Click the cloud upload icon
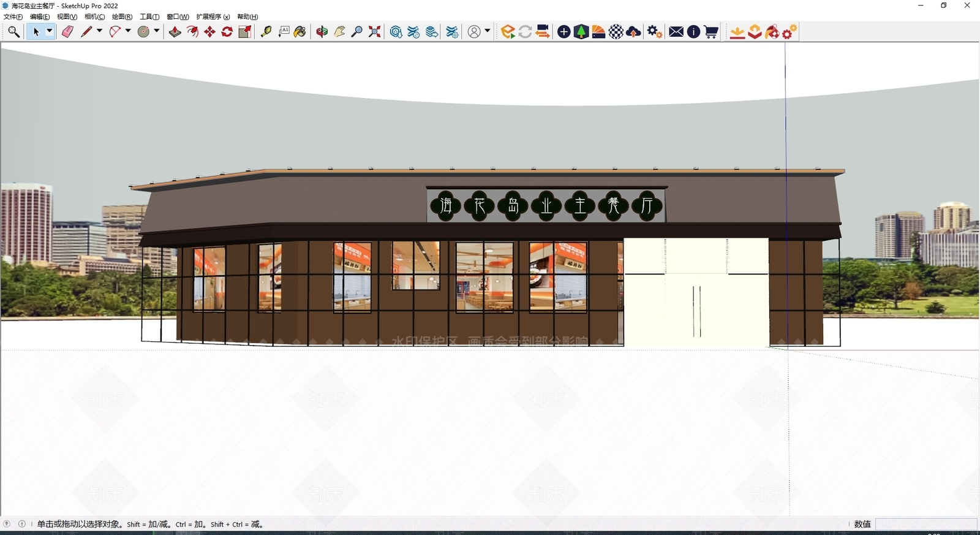 [634, 32]
